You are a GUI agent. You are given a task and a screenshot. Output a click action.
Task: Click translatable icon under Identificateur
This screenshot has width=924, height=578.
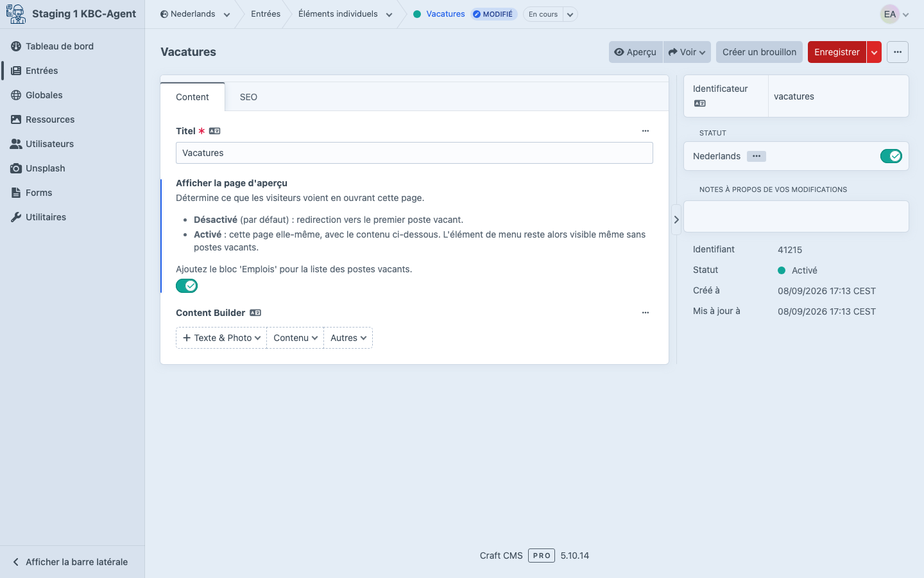(700, 103)
